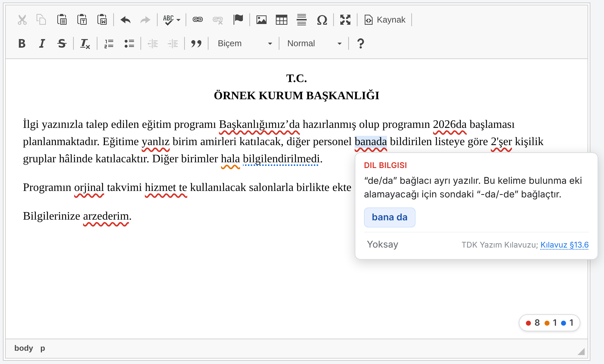Click the Unlink icon

(x=218, y=20)
